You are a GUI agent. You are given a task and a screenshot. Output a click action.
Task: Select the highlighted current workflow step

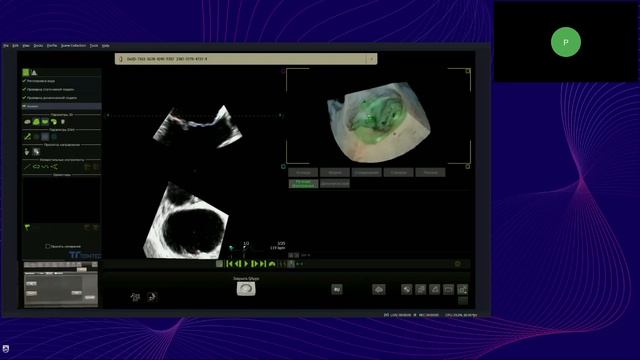coord(61,107)
